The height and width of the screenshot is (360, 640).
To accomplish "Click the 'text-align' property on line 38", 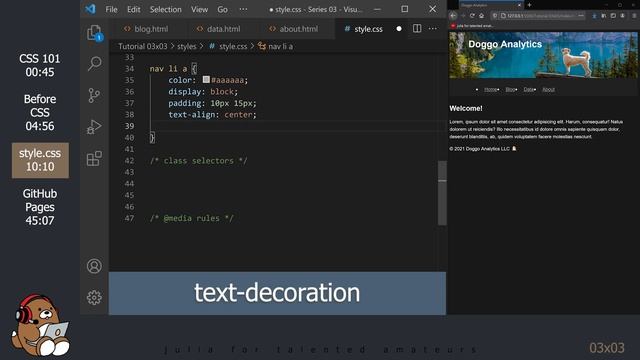I will click(191, 115).
